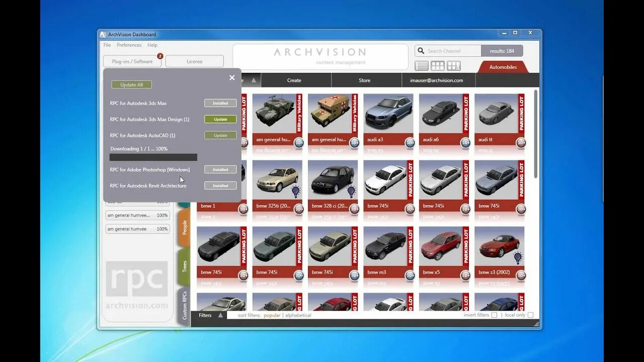Click 'Downloading 1 / 1 ... 100%' status text

pos(139,149)
